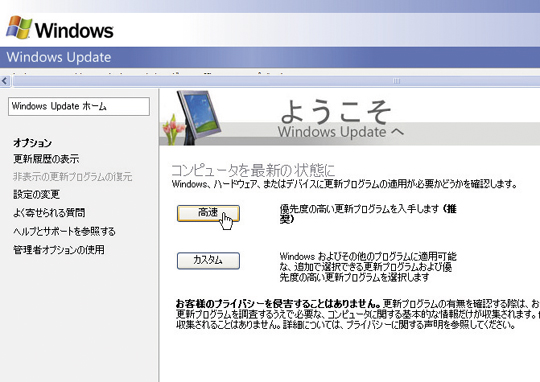Select 非表示の更新プログラムの復元 link

tap(73, 177)
